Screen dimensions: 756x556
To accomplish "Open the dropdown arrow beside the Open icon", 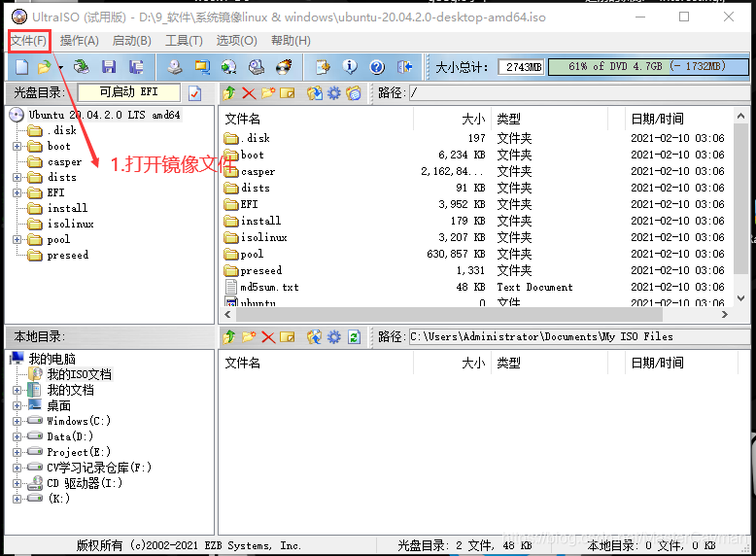I will 61,67.
